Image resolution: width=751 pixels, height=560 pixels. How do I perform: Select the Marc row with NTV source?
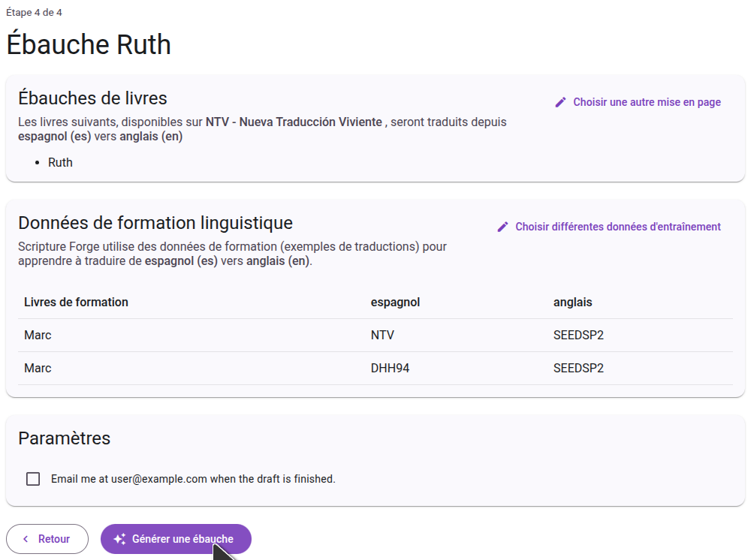tap(375, 335)
